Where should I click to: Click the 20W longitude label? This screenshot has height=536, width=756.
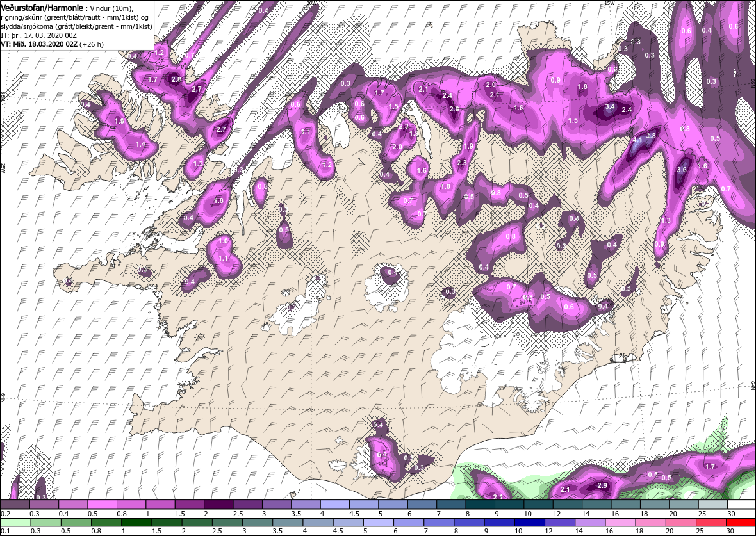(311, 3)
